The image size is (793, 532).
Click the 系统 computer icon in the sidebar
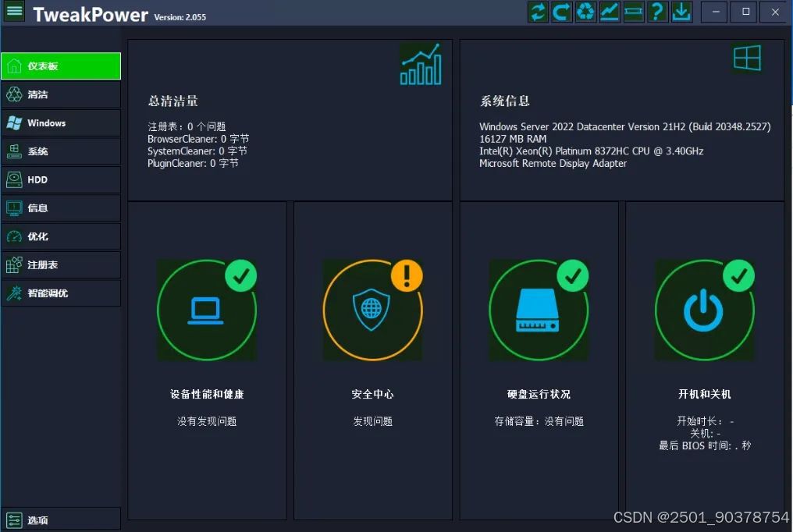(x=14, y=151)
